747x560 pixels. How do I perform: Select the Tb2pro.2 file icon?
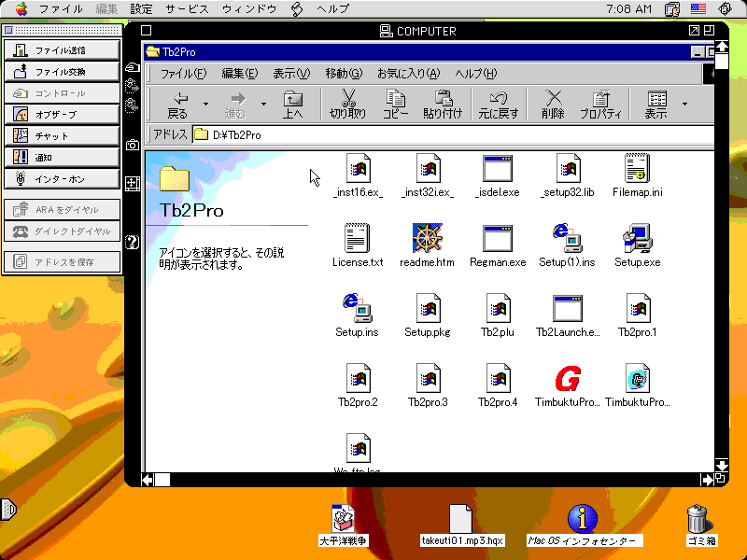pos(358,378)
